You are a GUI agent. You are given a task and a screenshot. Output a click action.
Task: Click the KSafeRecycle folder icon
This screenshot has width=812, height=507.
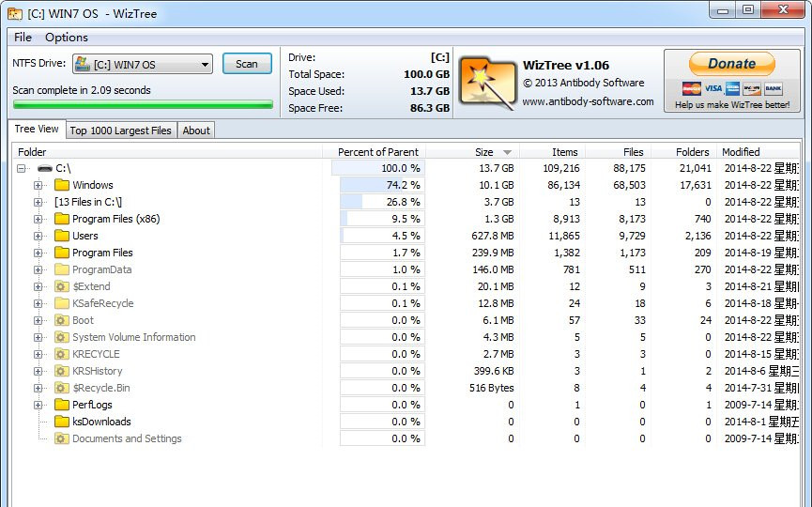(x=62, y=303)
